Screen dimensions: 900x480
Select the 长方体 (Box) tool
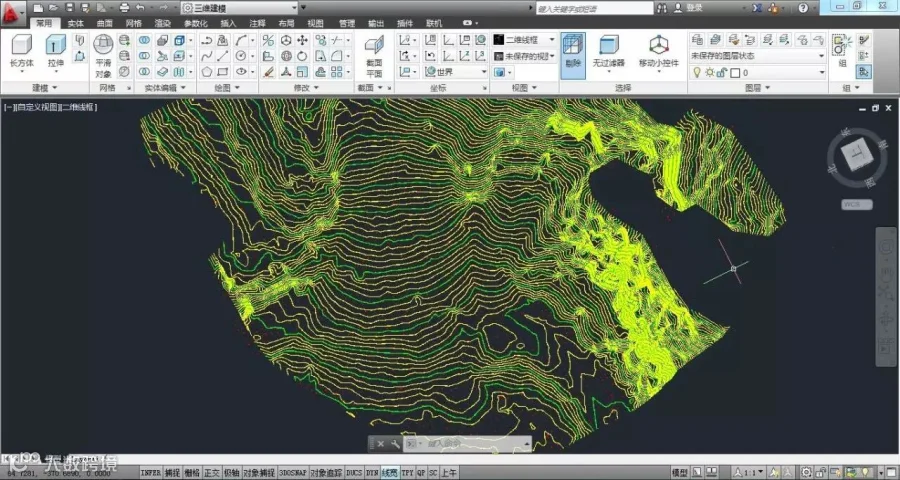click(x=21, y=46)
